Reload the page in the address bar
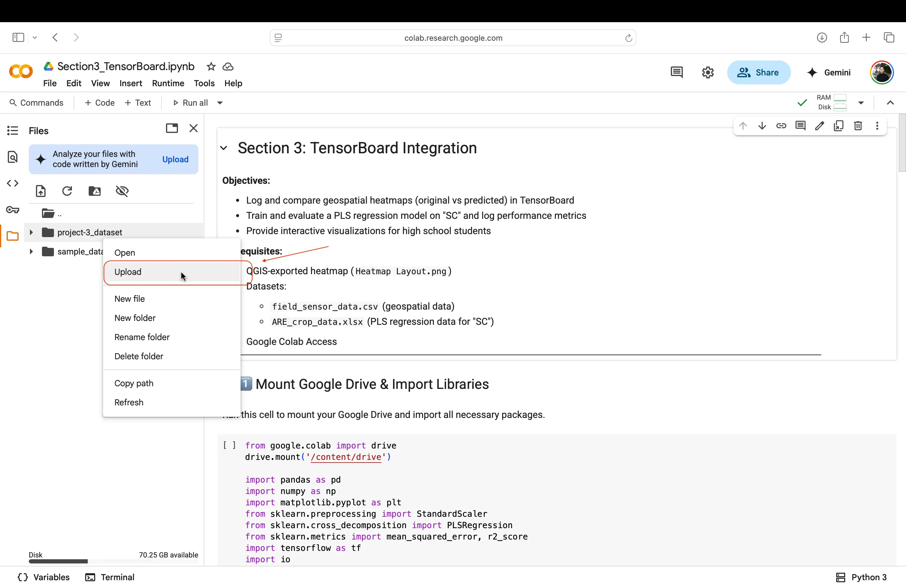 click(x=629, y=38)
